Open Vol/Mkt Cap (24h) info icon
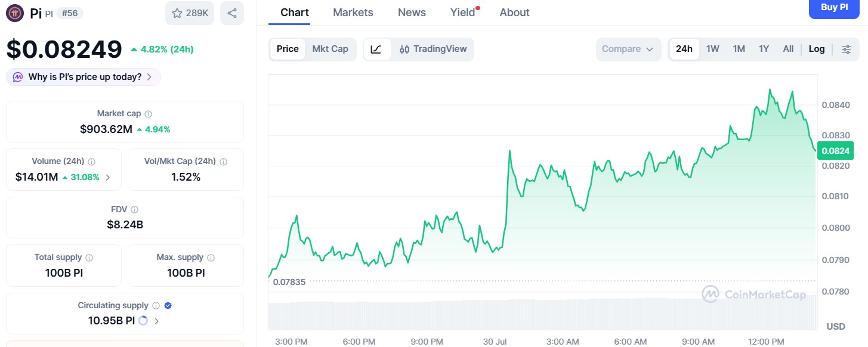 [x=223, y=162]
